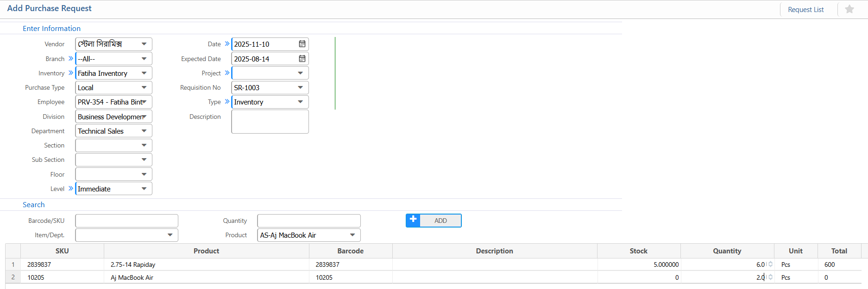
Task: Expand the Branch dropdown showing --All--
Action: 144,59
